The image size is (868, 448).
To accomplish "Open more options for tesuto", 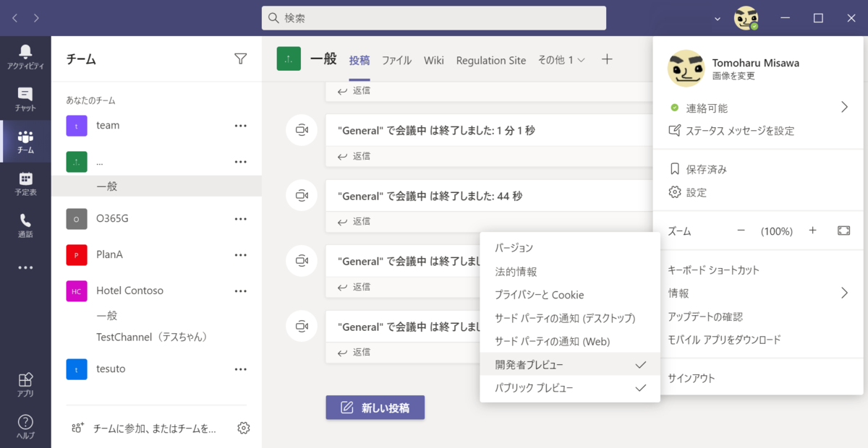I will [241, 369].
